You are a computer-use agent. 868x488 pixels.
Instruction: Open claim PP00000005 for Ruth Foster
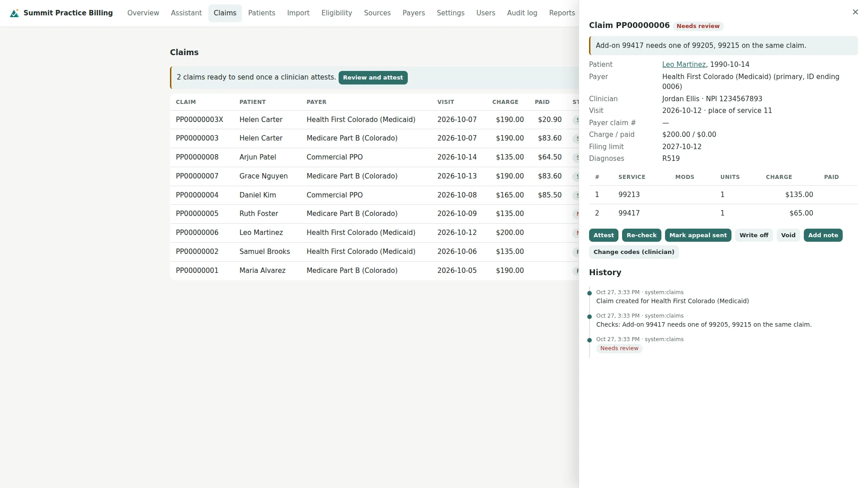point(374,214)
